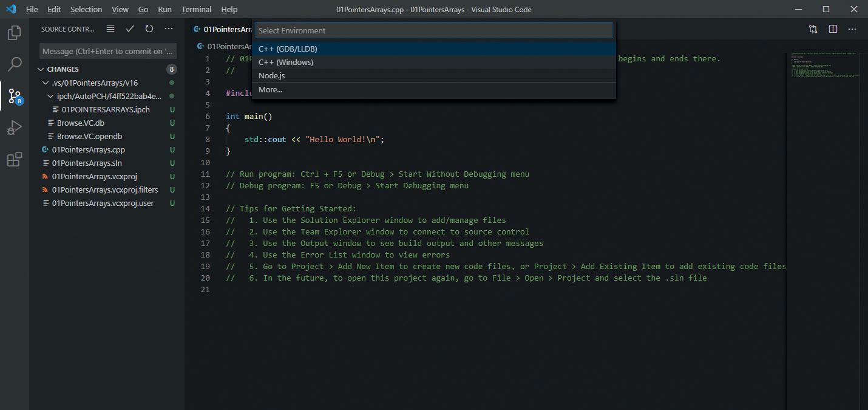Focus the commit message input box
The width and height of the screenshot is (868, 410).
click(108, 52)
